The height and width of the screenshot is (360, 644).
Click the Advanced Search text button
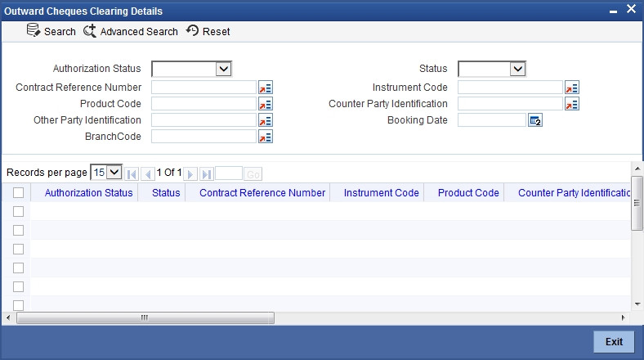coord(139,32)
